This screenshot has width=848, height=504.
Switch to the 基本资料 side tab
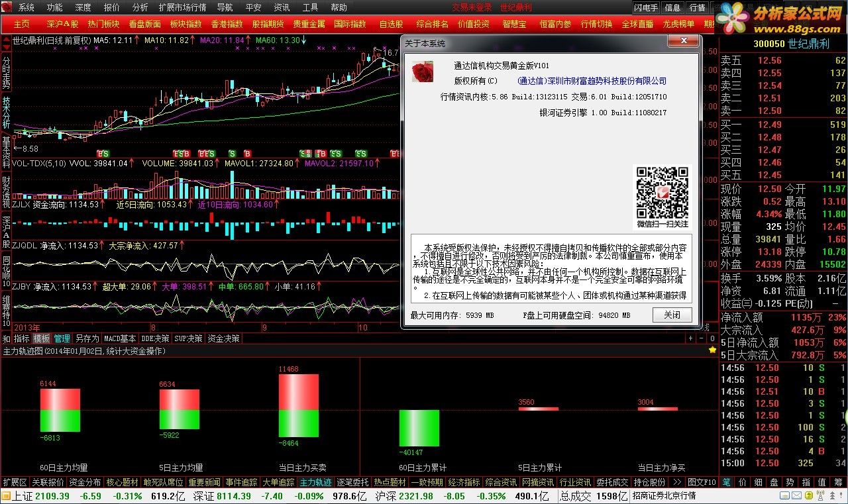[6, 152]
